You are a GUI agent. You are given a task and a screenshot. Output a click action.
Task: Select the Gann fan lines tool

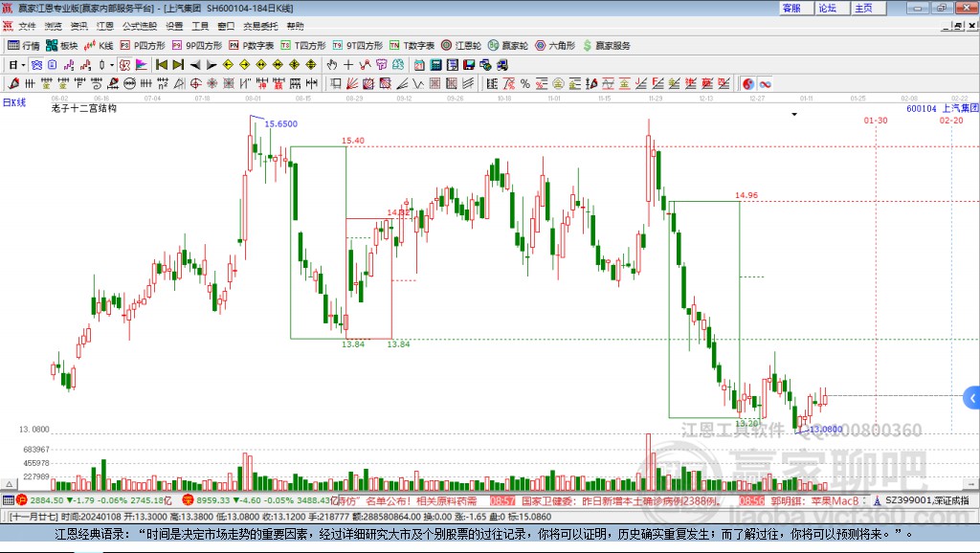[x=352, y=84]
